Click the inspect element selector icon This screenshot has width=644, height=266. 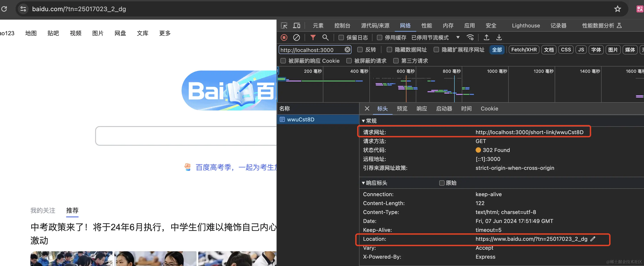coord(284,25)
